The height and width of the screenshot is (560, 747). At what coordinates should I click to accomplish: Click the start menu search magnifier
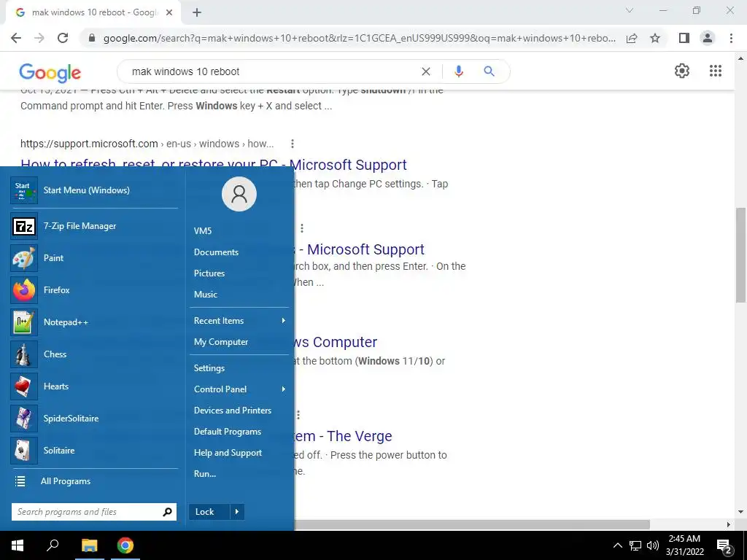point(167,512)
